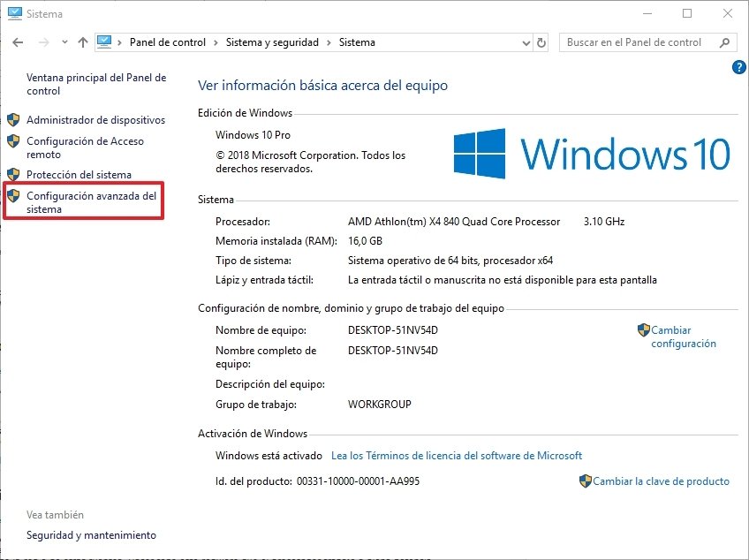
Task: Go up one level with up arrow
Action: tap(83, 42)
